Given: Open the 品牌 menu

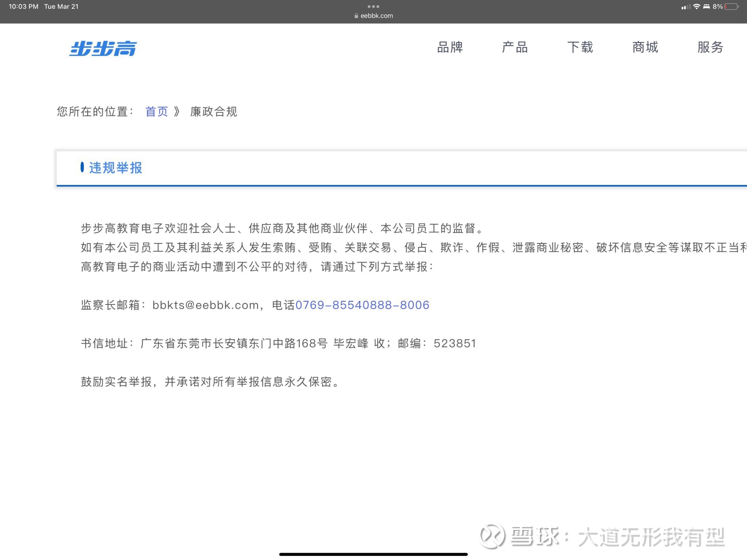Looking at the screenshot, I should coord(450,47).
